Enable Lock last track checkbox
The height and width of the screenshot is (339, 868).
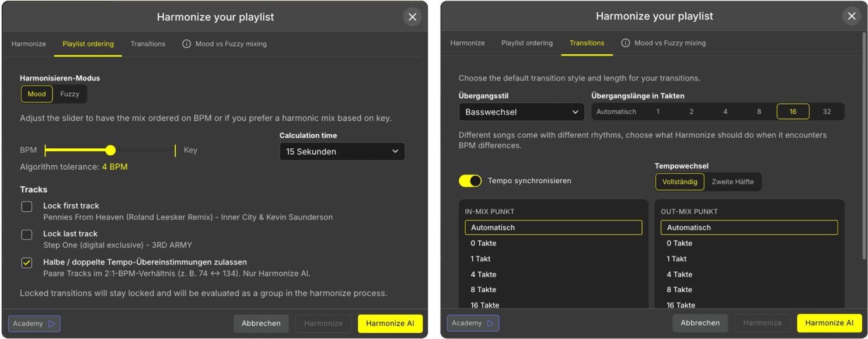pyautogui.click(x=27, y=235)
